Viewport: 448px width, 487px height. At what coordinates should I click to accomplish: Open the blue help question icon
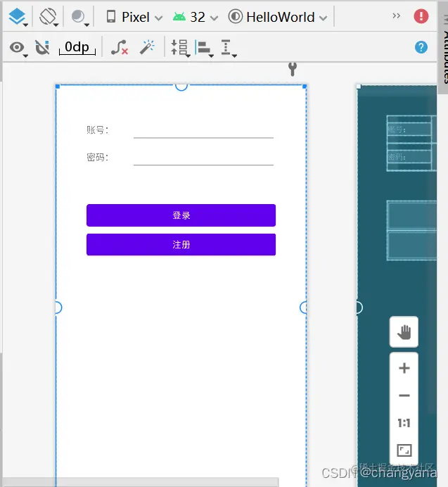[421, 47]
